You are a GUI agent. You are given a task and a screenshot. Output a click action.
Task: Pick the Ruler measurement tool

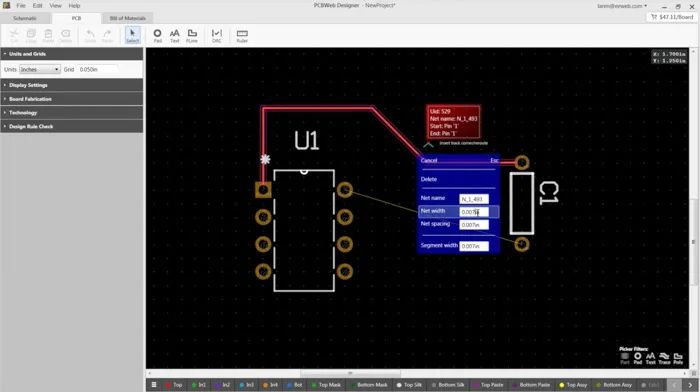242,36
